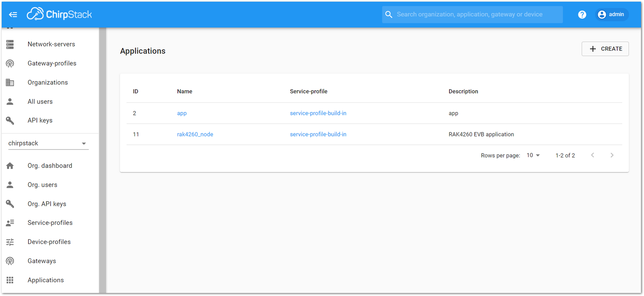Screen dimensions: 644x296
Task: Open Rows per page dropdown
Action: pos(533,155)
